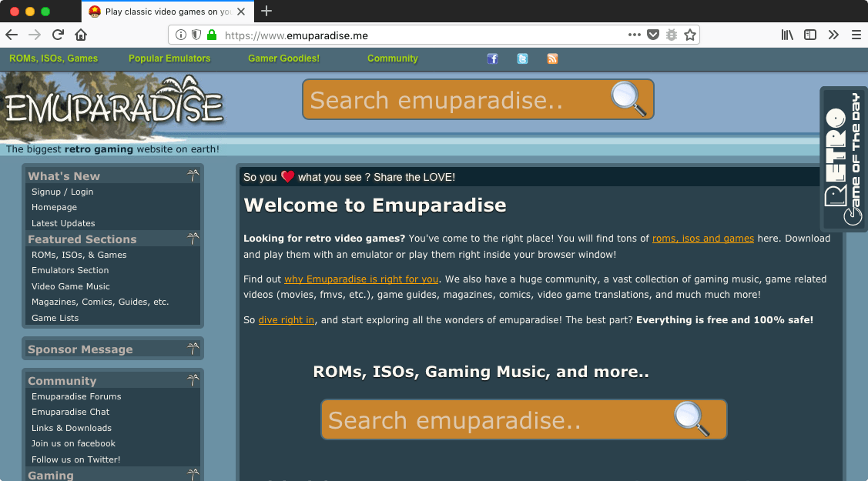Toggle the sidebar view
868x481 pixels.
click(x=810, y=35)
